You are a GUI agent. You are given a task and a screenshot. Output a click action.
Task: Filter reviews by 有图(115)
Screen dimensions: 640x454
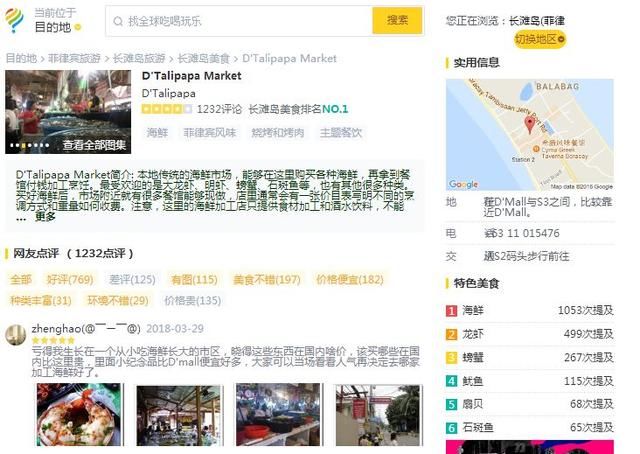194,280
